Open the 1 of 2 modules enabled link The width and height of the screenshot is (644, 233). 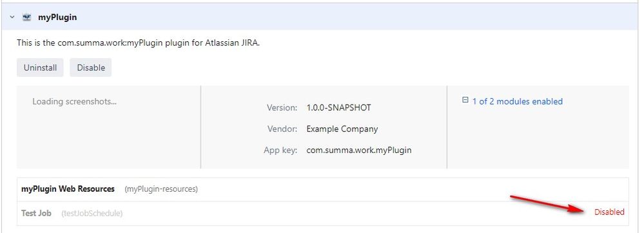517,101
